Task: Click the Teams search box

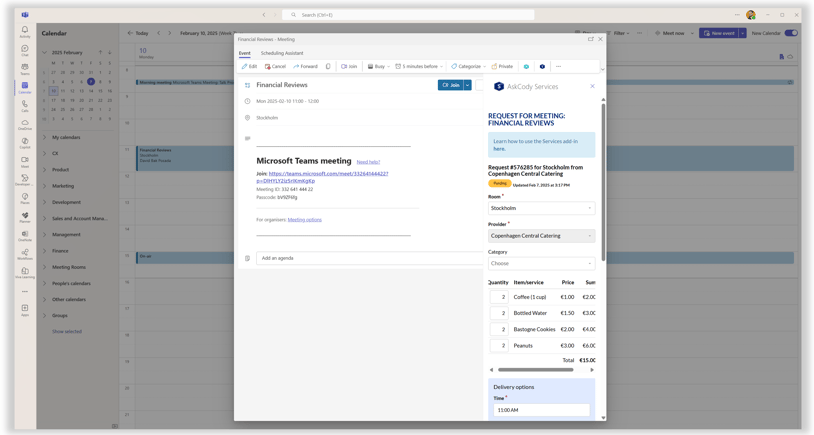Action: tap(408, 15)
